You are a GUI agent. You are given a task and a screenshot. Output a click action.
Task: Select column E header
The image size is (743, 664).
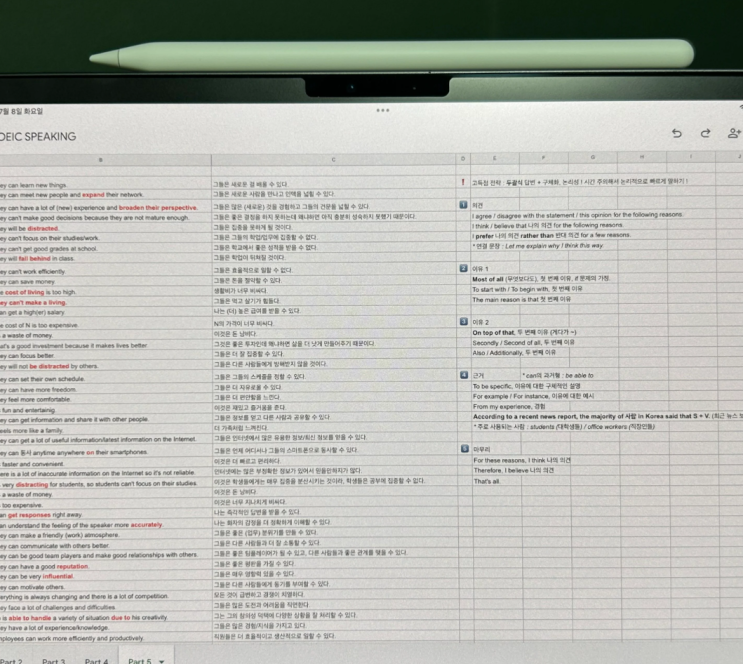[x=495, y=158]
